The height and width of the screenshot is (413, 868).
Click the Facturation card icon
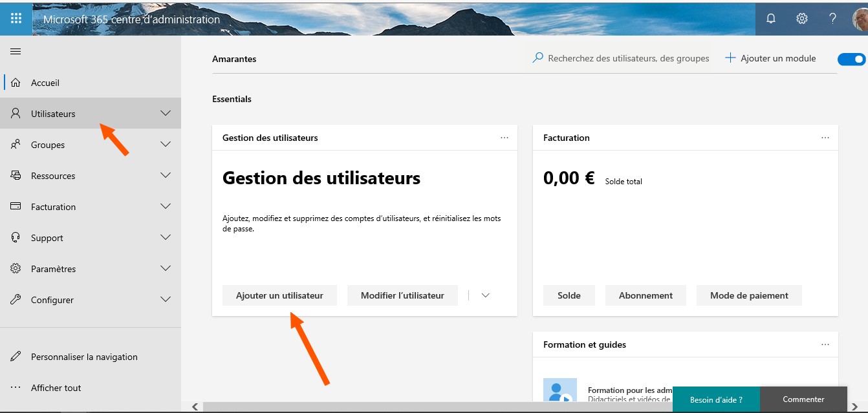16,206
